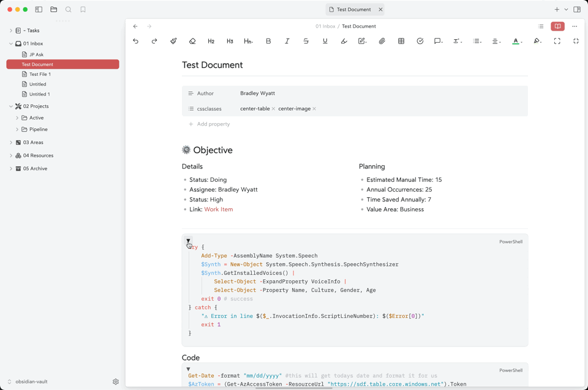
Task: Open the Hn heading levels menu
Action: tap(248, 41)
